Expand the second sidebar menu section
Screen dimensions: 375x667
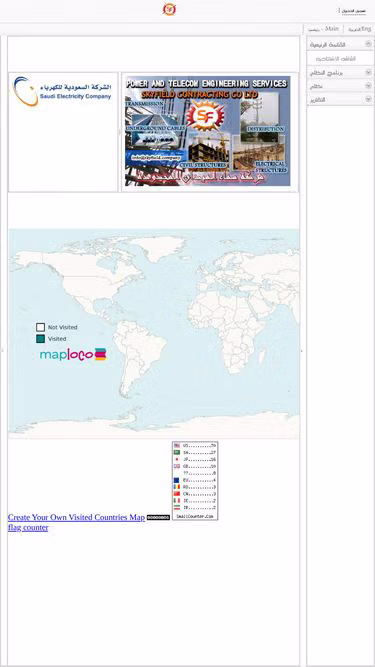(x=340, y=73)
